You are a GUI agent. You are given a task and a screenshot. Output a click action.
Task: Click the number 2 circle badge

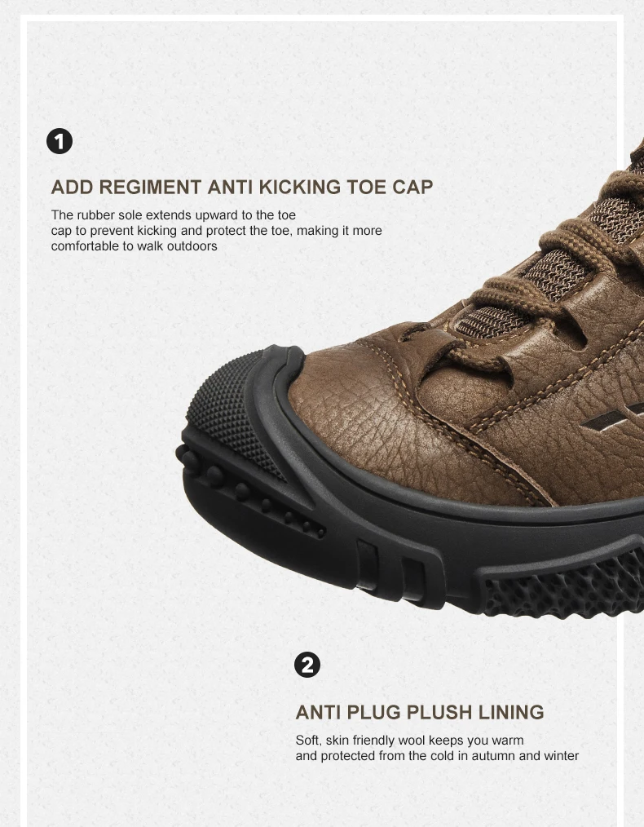click(307, 665)
